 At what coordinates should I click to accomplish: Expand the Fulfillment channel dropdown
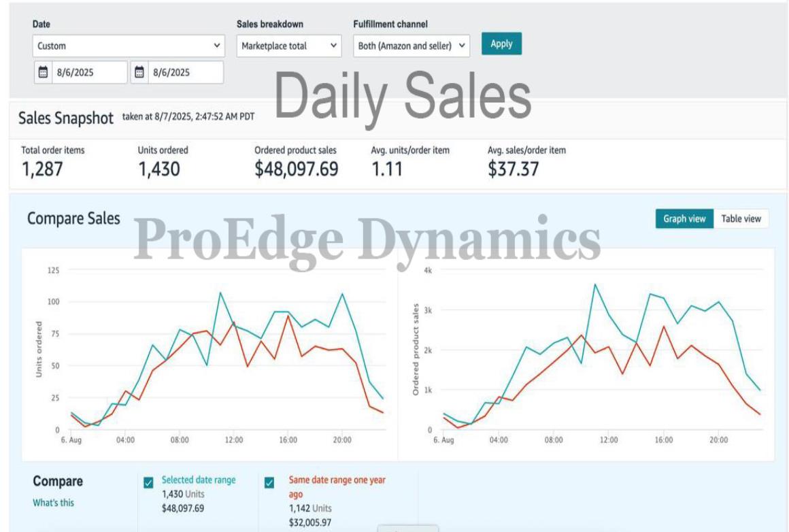click(x=412, y=46)
